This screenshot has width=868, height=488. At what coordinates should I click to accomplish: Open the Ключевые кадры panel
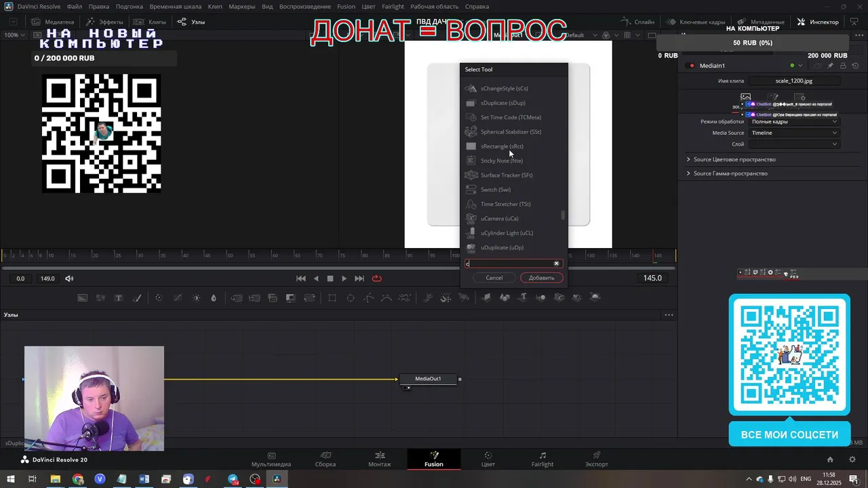[696, 22]
